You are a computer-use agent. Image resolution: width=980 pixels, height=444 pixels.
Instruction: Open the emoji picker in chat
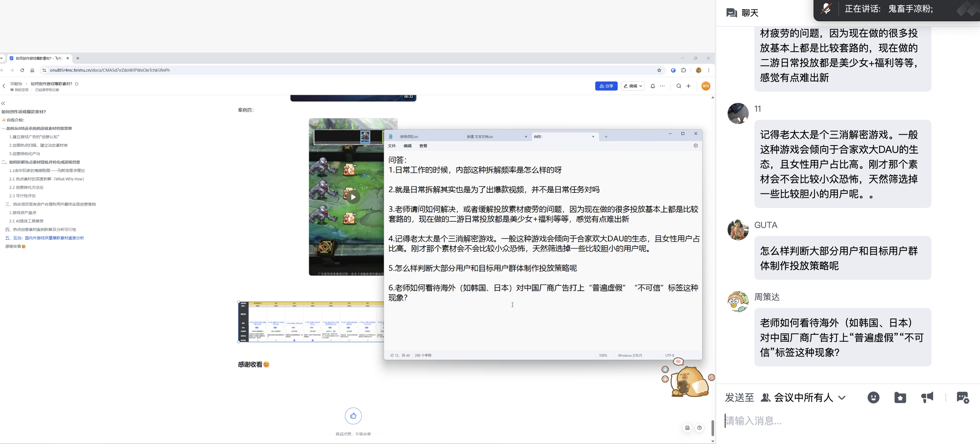(873, 397)
